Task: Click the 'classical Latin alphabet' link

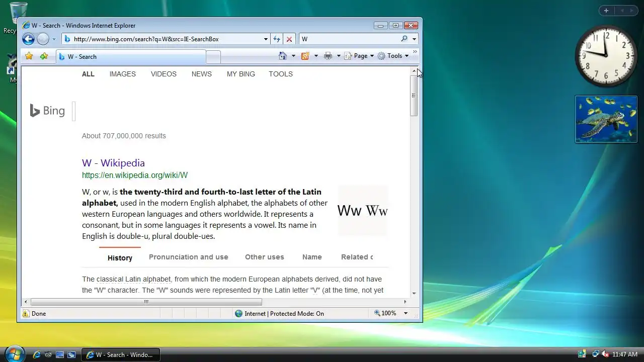Action: [x=133, y=279]
